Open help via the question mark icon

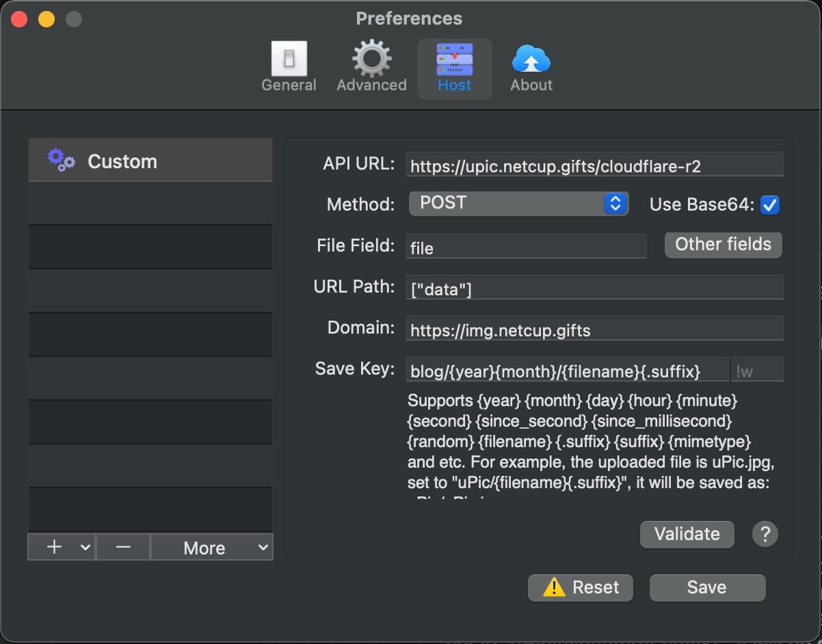coord(765,535)
